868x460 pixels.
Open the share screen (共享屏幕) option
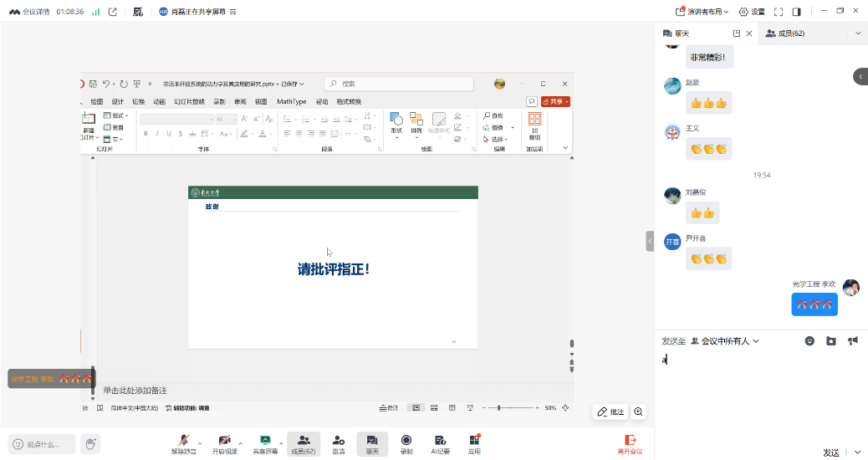265,443
